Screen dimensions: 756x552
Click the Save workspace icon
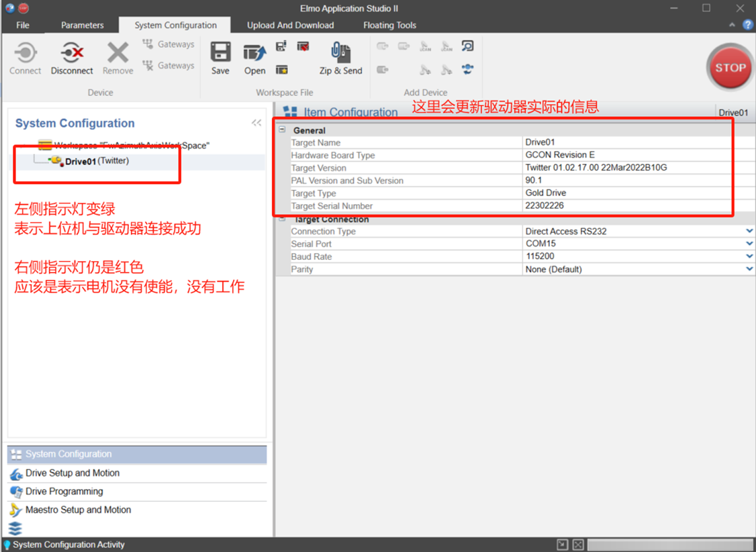pos(220,52)
